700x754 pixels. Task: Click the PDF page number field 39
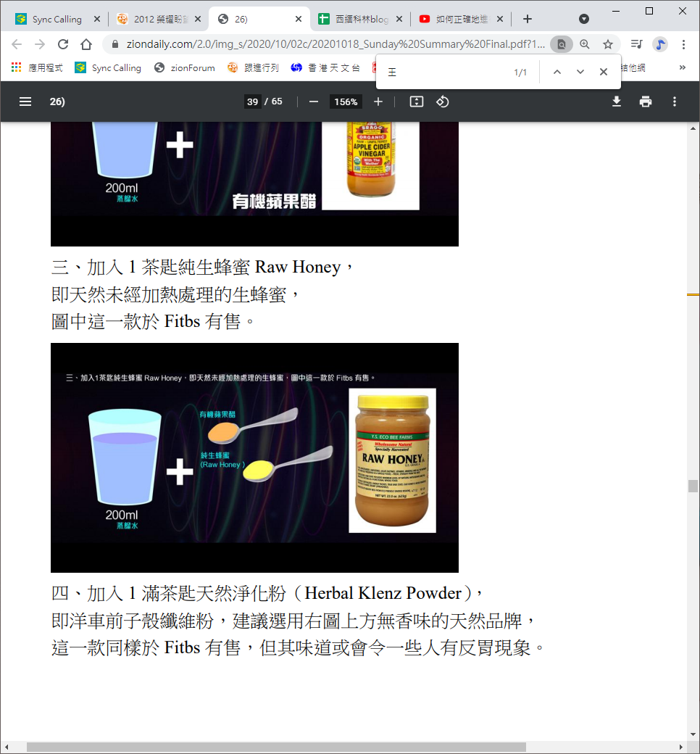[x=252, y=101]
